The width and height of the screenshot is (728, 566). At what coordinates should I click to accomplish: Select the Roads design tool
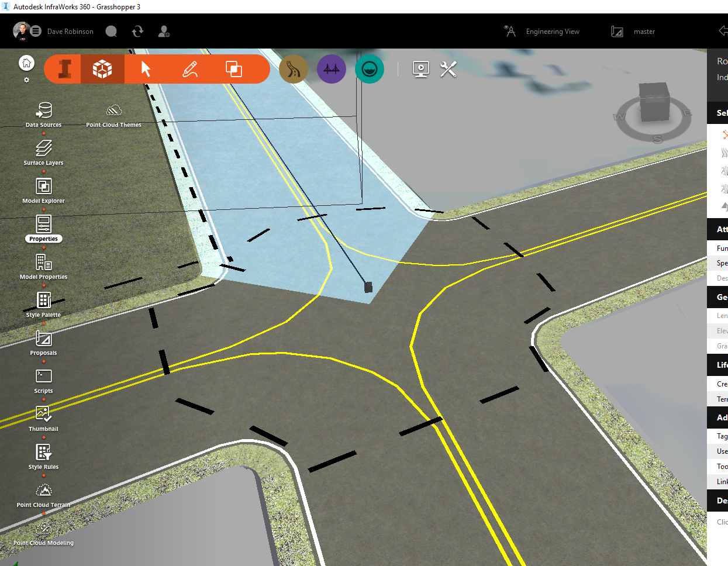pos(294,68)
